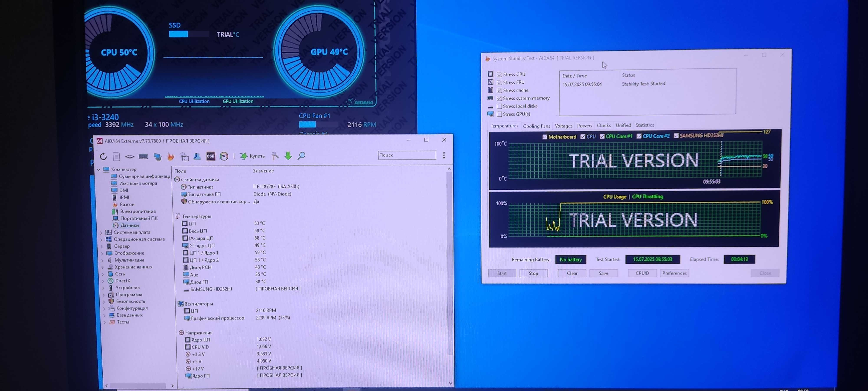The image size is (868, 391).
Task: Enable the Stress local disks checkbox
Action: (x=499, y=106)
